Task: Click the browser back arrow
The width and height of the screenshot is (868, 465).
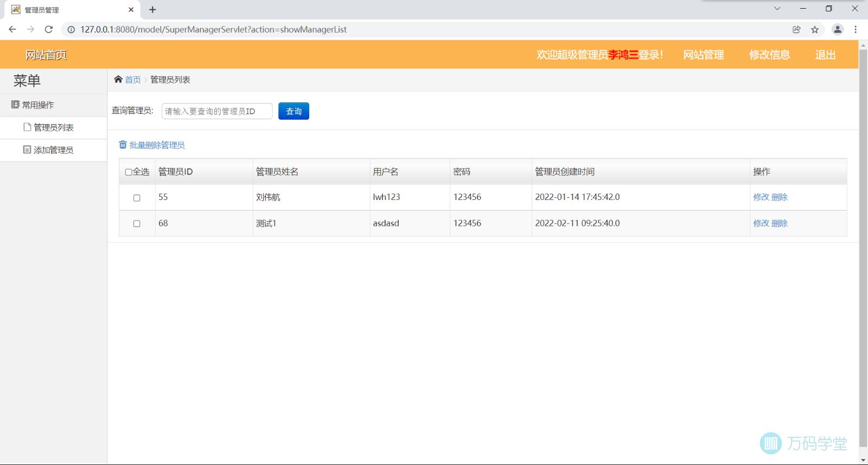Action: [12, 29]
